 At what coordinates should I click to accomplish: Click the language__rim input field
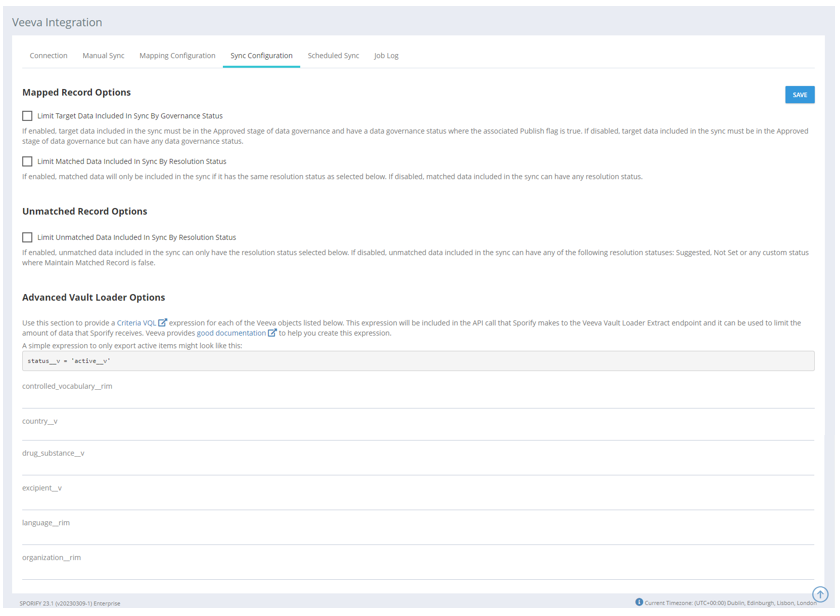(x=418, y=536)
